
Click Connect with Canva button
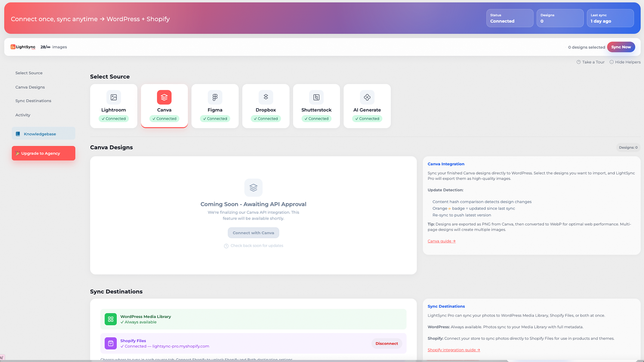254,233
